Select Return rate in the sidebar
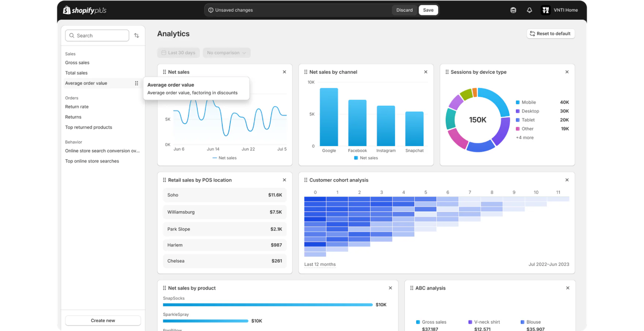The height and width of the screenshot is (331, 644). (77, 107)
